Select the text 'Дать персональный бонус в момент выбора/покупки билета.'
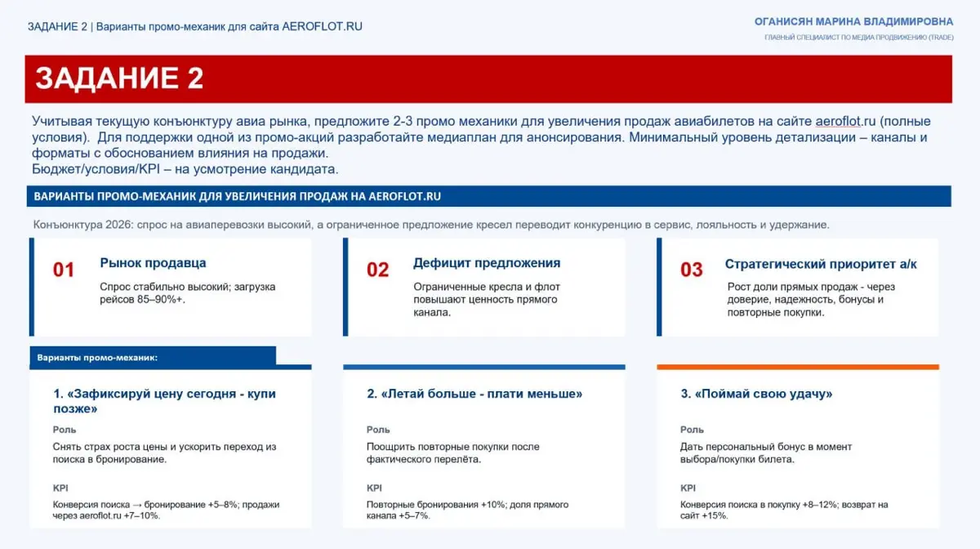This screenshot has height=549, width=980. [x=766, y=453]
